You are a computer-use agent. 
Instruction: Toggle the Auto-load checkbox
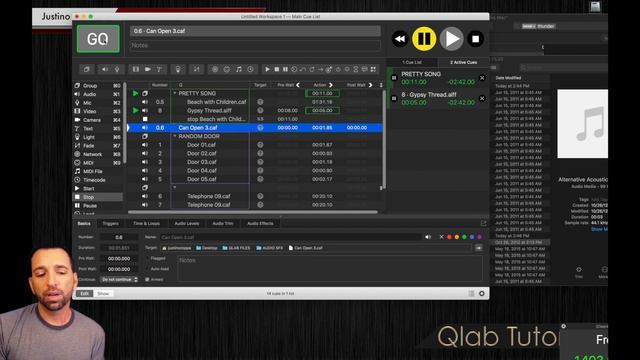pos(147,269)
